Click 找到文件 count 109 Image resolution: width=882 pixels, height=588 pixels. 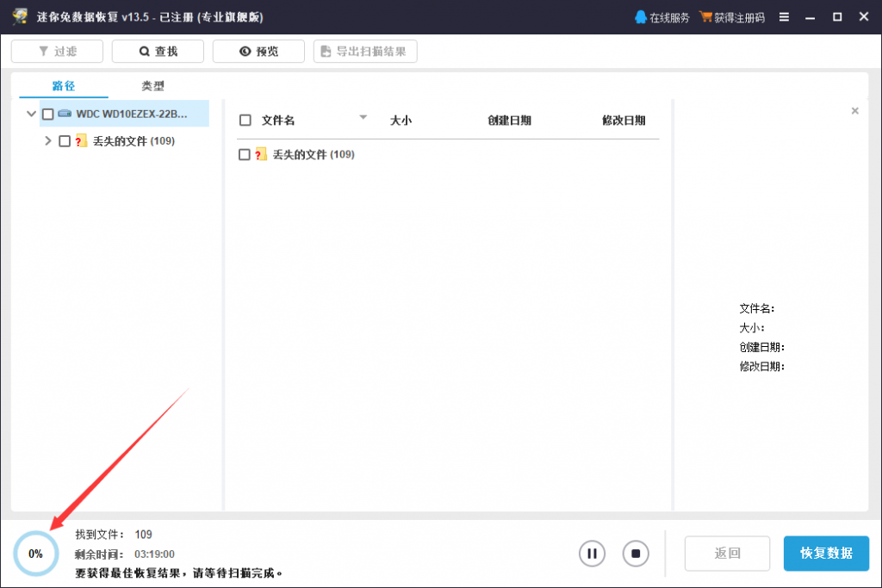point(144,535)
